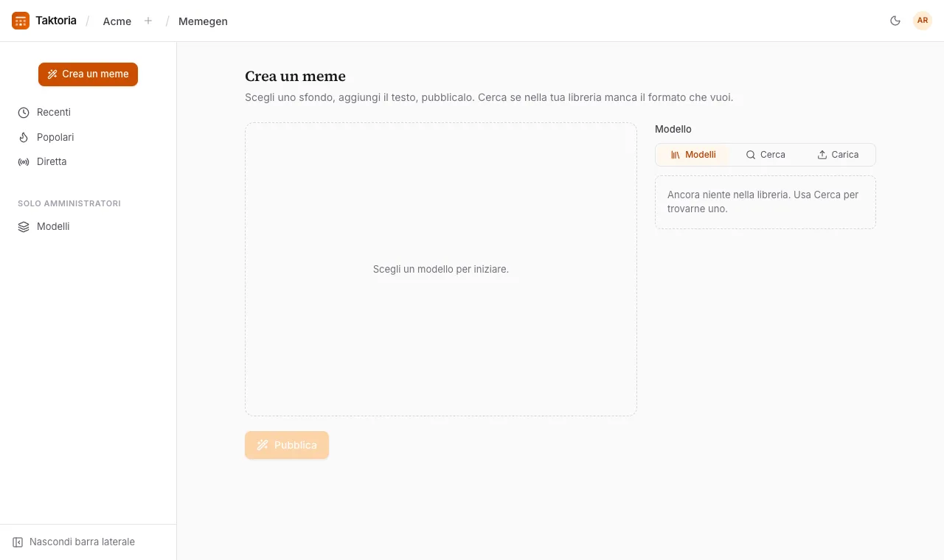This screenshot has height=560, width=944.
Task: Open the AR user avatar menu
Action: pos(923,21)
